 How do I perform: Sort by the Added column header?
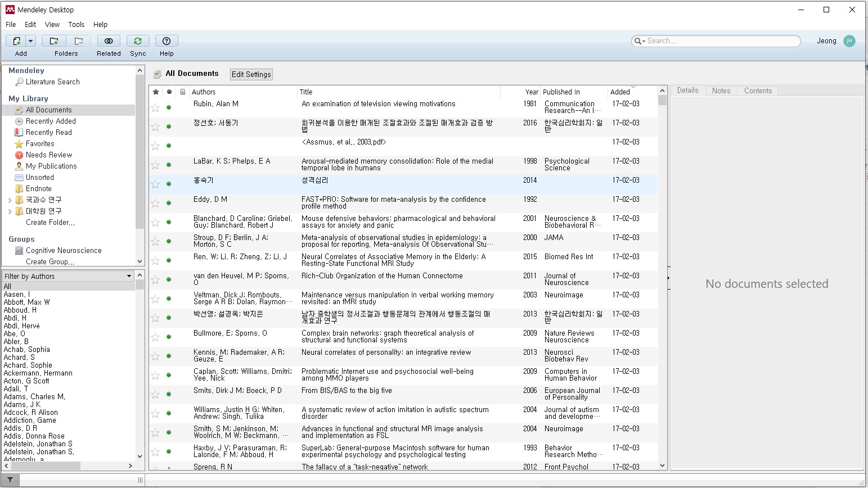tap(632, 92)
